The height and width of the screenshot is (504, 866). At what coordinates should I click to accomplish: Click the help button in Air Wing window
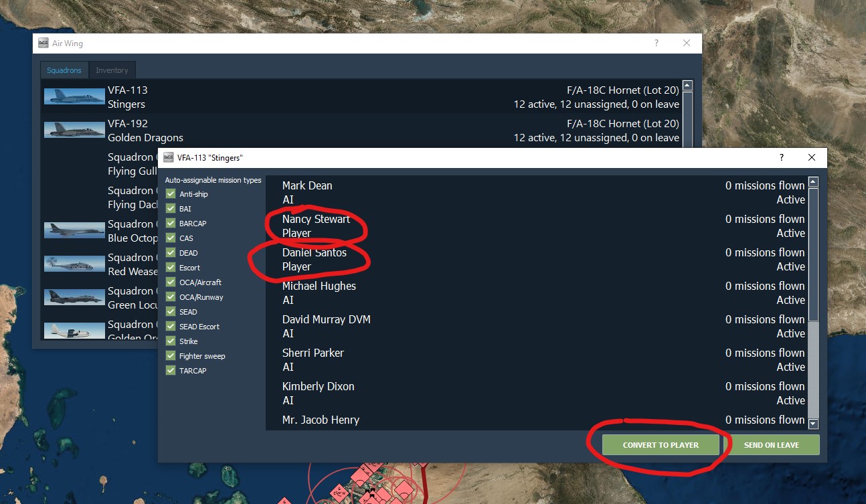pos(656,44)
